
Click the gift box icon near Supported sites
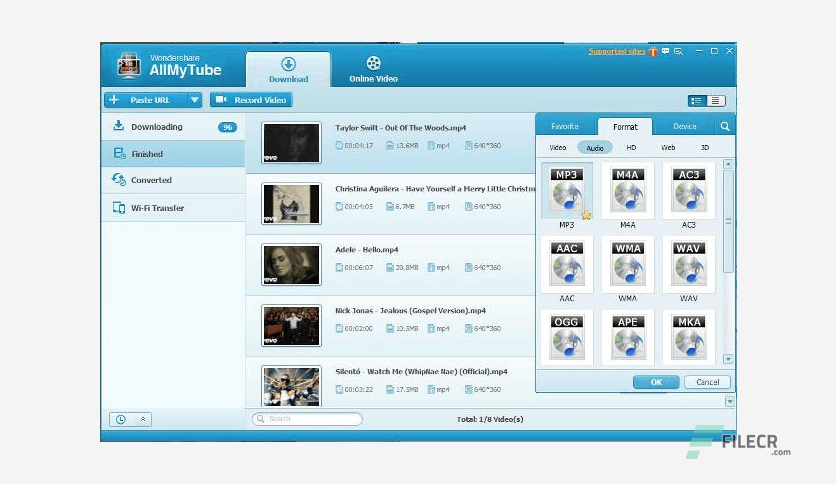[x=653, y=52]
